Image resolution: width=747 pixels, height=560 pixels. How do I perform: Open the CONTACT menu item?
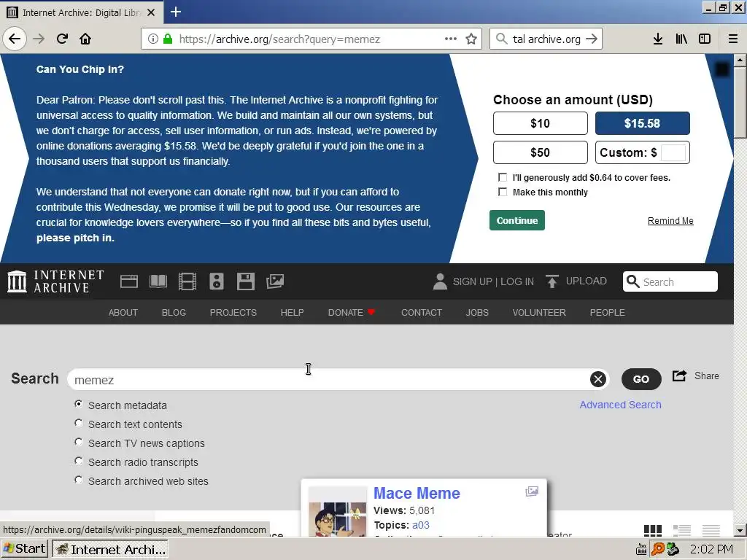point(422,312)
